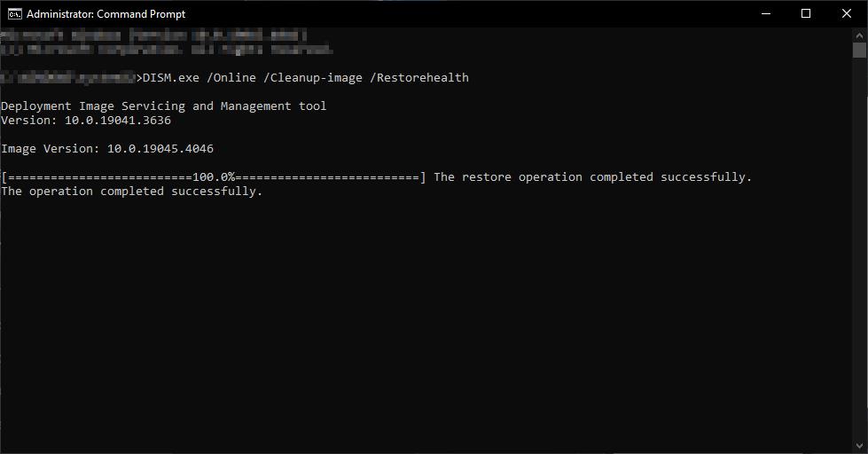Click the 'Administrator: Command Prompt' title text
868x454 pixels.
point(106,14)
